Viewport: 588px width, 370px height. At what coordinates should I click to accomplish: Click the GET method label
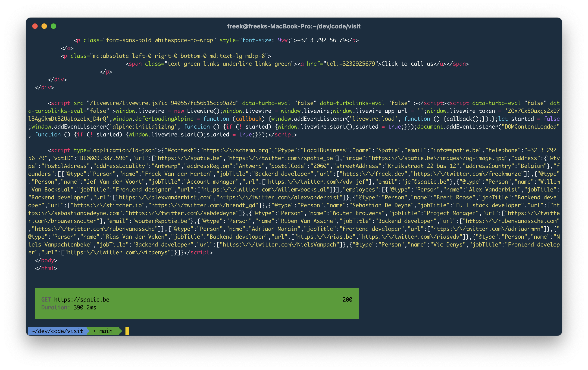click(46, 299)
